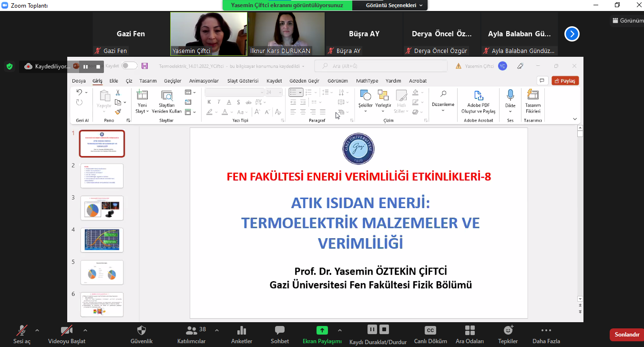The width and height of the screenshot is (644, 347).
Task: Toggle strikethrough formatting
Action: (x=248, y=102)
